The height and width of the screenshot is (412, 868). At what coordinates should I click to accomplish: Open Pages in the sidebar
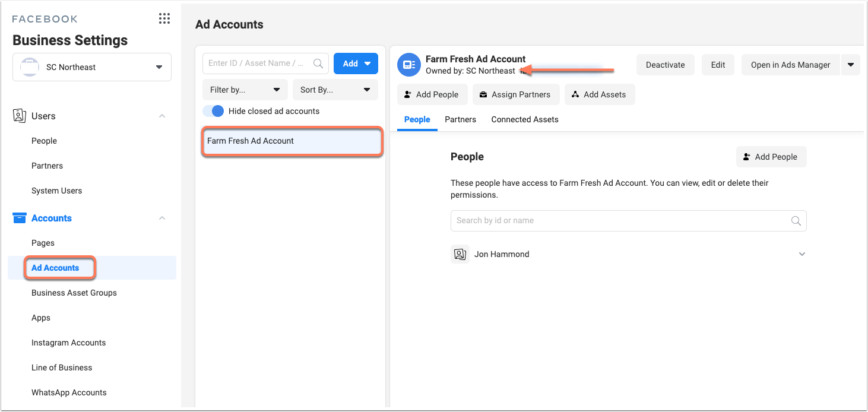[43, 243]
